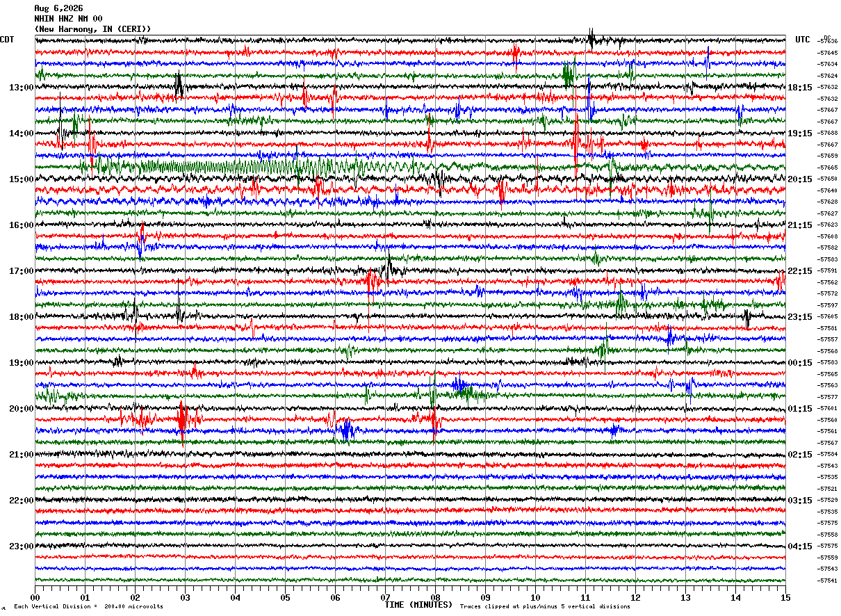The height and width of the screenshot is (616, 841).
Task: Click minute axis tick label 05
Action: point(285,598)
